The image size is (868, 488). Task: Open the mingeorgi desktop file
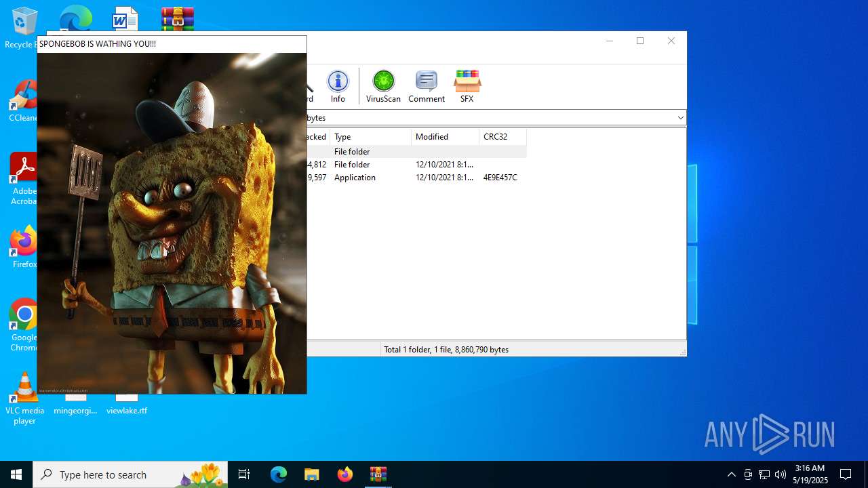(x=75, y=404)
